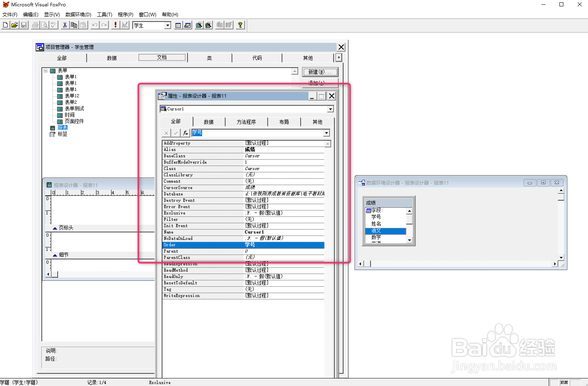The image size is (588, 386).
Task: Click right scroll arrow in Data Environment window
Action: (x=555, y=264)
